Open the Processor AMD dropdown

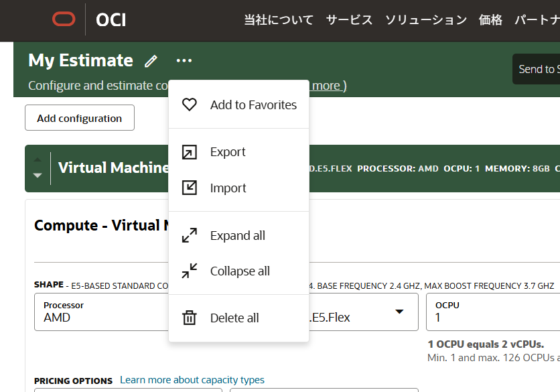101,312
